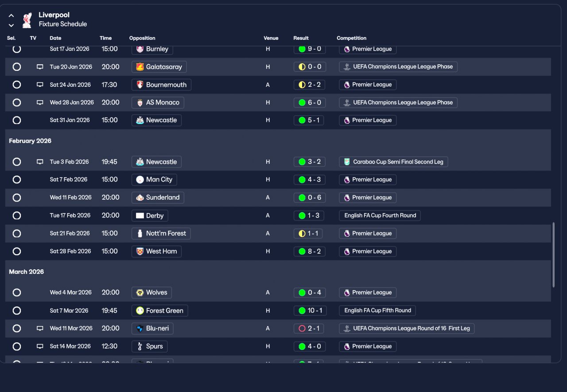The image size is (567, 392).
Task: Open the English FA Cup Fourth Round competition link
Action: (x=380, y=216)
